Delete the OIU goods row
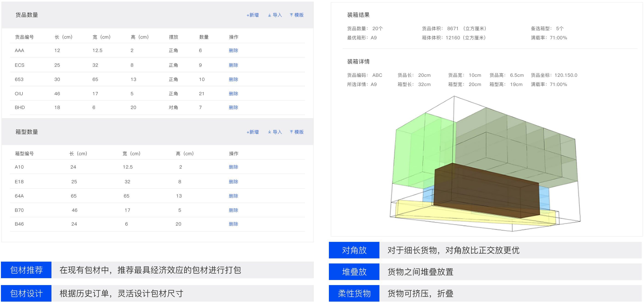The height and width of the screenshot is (303, 644). tap(233, 94)
